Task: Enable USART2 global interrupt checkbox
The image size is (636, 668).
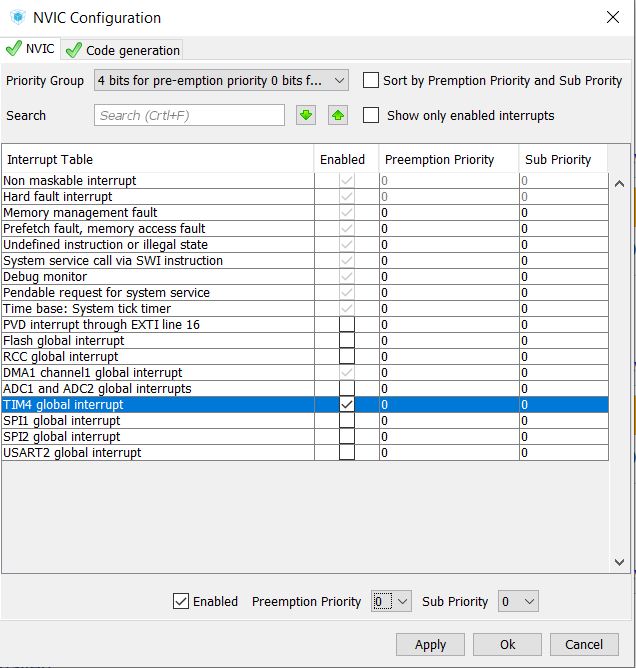Action: pyautogui.click(x=347, y=452)
